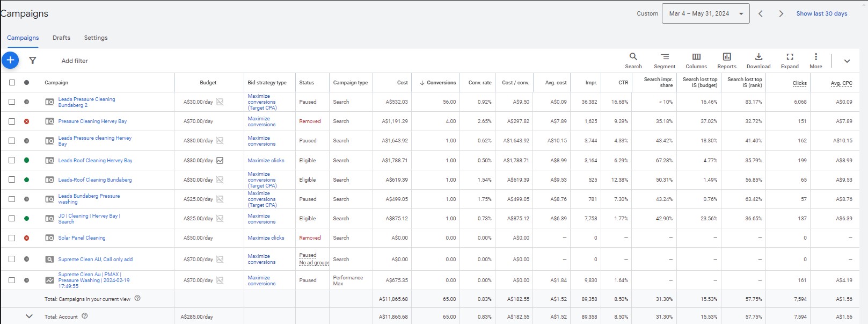Check the Solar Panel Cleaning row

12,238
